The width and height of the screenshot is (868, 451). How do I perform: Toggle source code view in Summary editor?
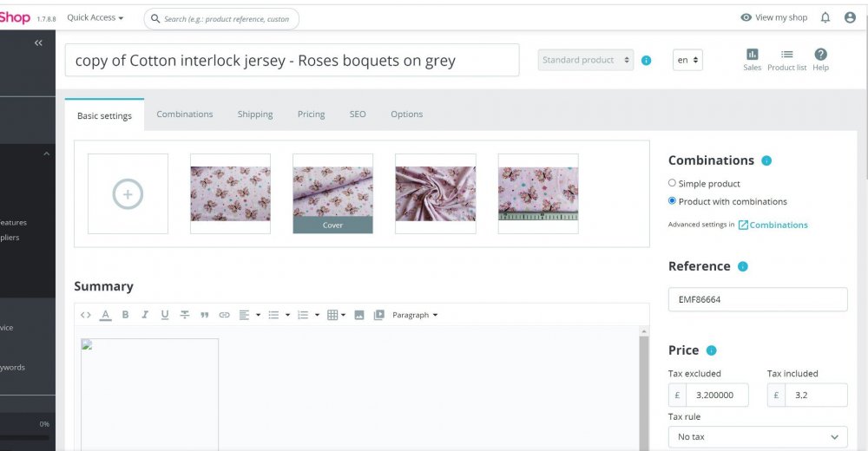[x=85, y=315]
